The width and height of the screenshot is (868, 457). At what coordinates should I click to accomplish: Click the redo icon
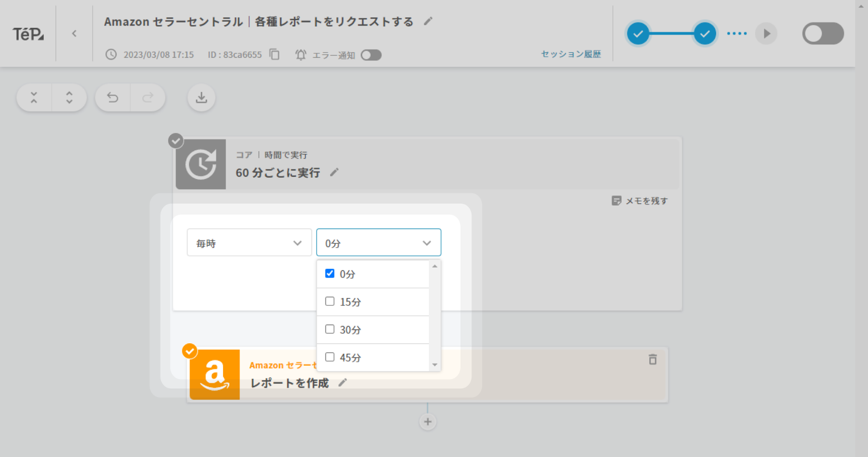148,98
